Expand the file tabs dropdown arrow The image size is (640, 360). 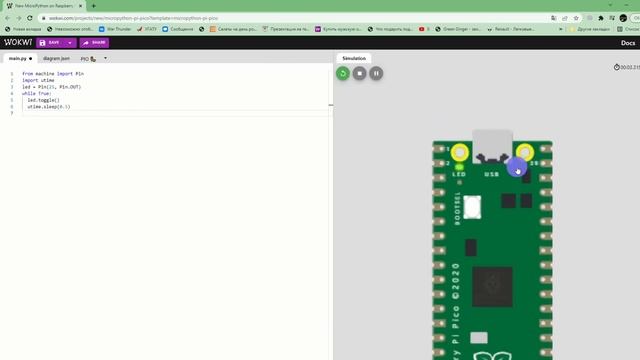click(105, 58)
